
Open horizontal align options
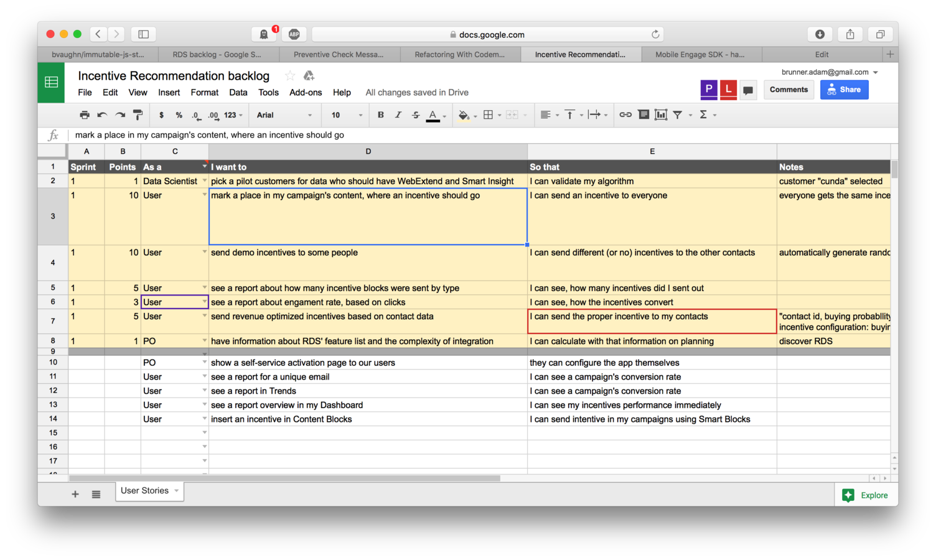coord(548,115)
